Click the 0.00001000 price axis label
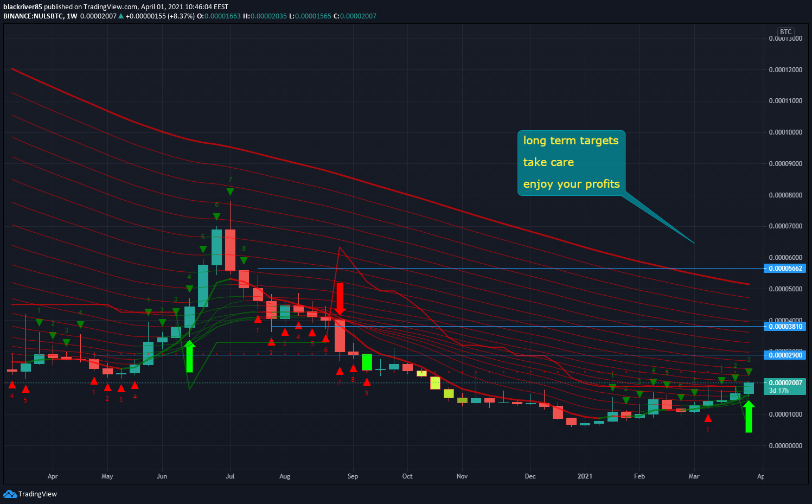This screenshot has width=812, height=504. point(785,414)
